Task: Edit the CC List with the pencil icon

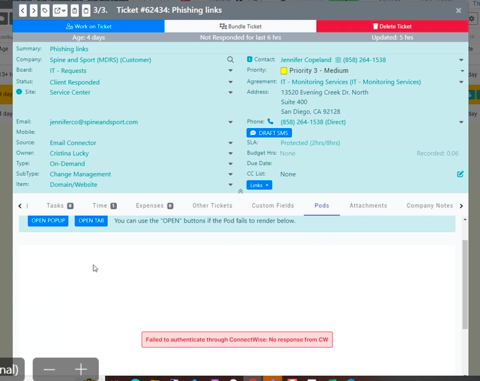Action: tap(460, 174)
